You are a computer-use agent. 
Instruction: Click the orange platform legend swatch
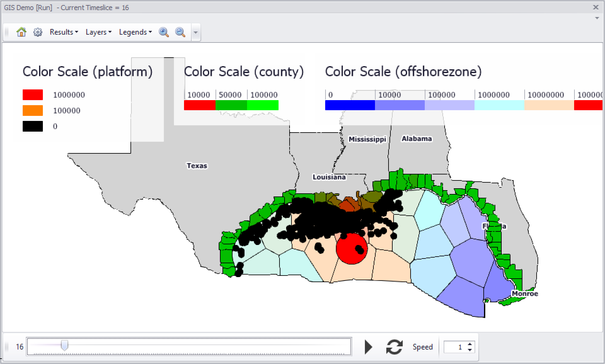point(33,111)
